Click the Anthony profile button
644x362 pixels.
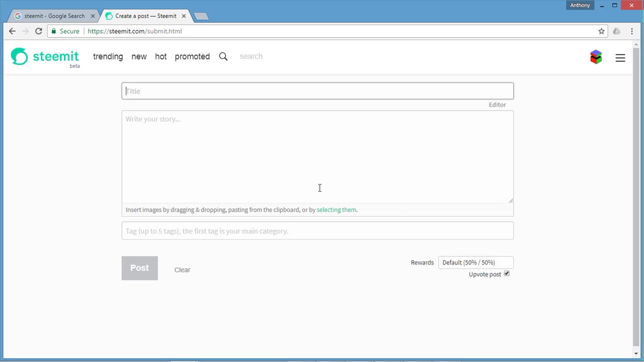tap(580, 5)
